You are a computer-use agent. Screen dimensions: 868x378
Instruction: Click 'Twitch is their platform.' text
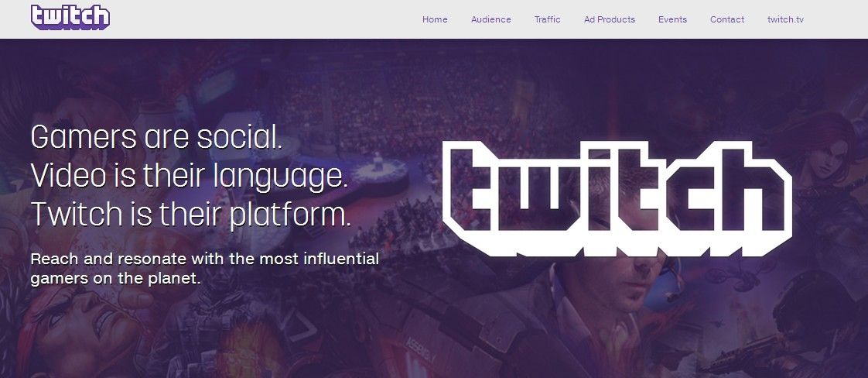[191, 215]
